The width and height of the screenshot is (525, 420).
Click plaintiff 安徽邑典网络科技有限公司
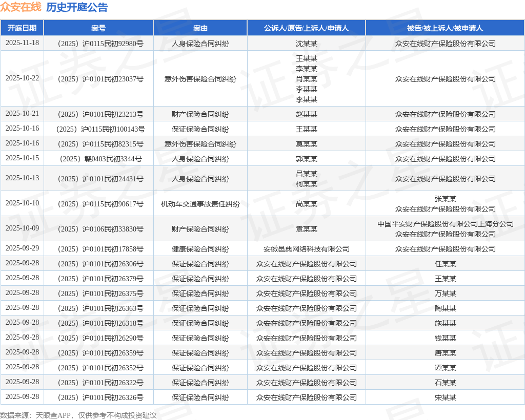coord(307,249)
